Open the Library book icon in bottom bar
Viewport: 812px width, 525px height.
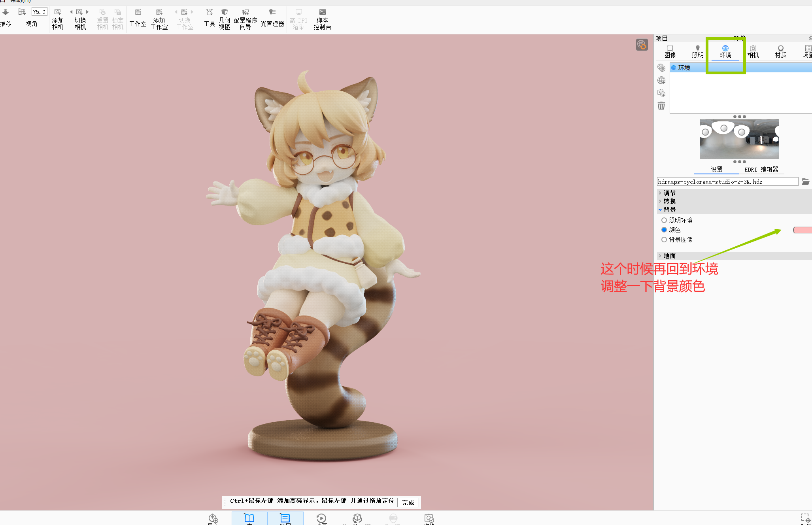click(249, 518)
